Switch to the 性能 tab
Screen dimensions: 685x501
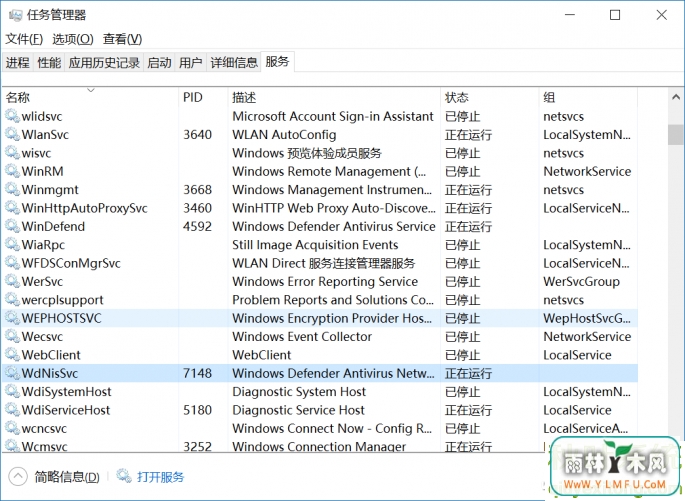(x=49, y=63)
